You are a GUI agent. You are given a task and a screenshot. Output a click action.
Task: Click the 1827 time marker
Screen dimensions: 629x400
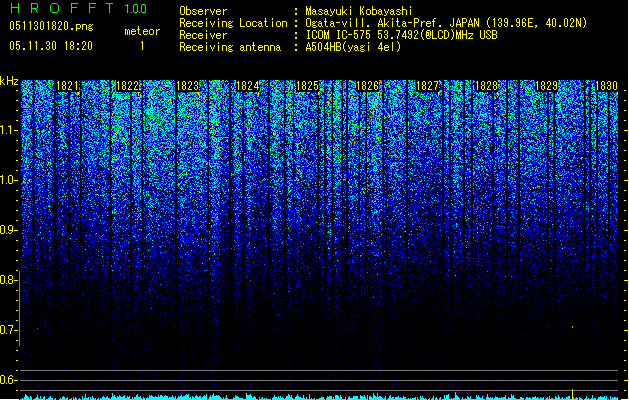click(427, 86)
